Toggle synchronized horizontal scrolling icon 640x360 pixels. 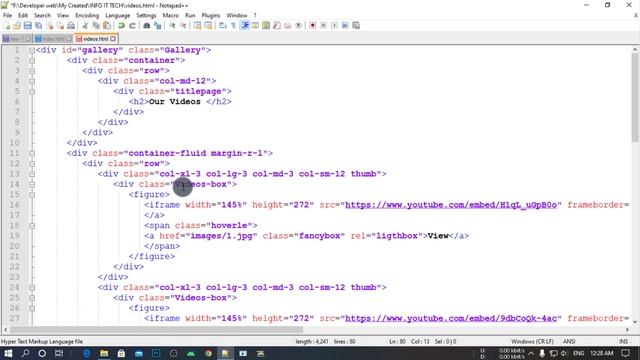point(208,25)
